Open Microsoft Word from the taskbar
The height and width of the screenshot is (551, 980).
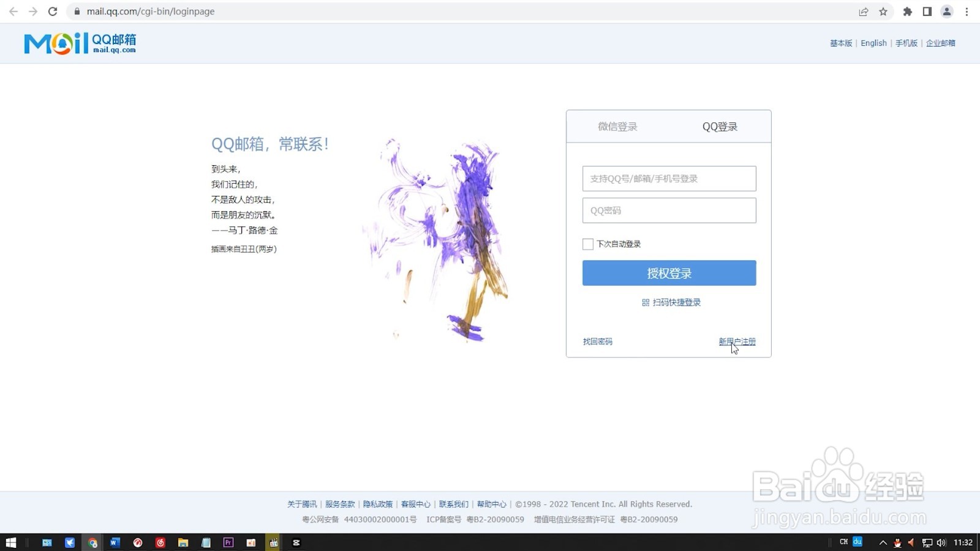(x=115, y=542)
